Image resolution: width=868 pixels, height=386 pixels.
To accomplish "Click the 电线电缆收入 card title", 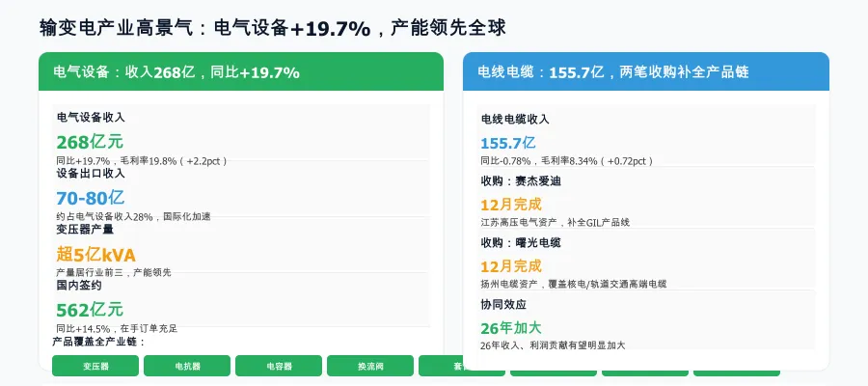I will tap(515, 120).
